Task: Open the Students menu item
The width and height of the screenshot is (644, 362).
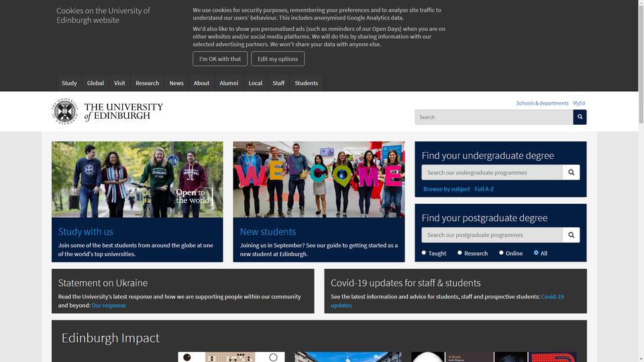Action: 306,83
